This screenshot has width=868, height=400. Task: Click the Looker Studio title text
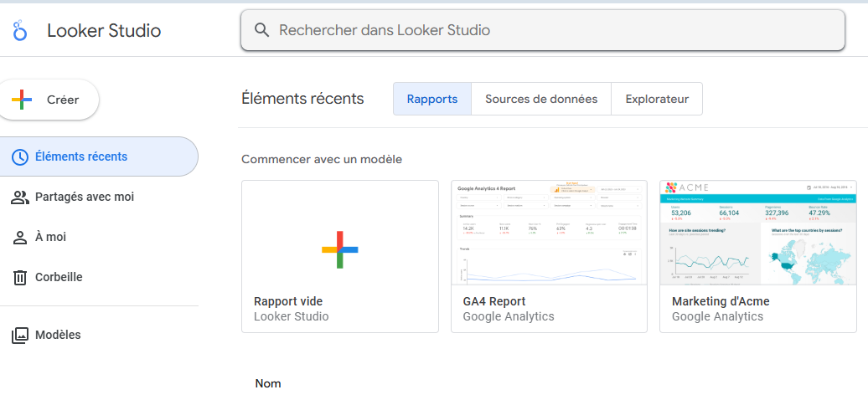coord(104,30)
